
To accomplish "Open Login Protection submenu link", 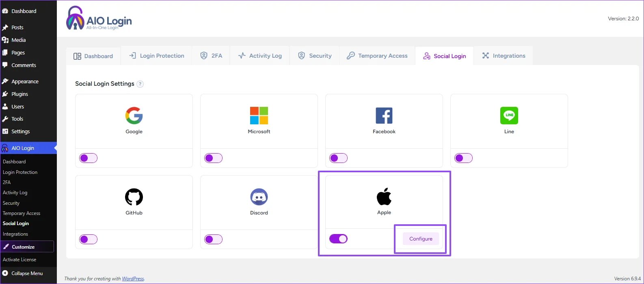I will pyautogui.click(x=20, y=172).
